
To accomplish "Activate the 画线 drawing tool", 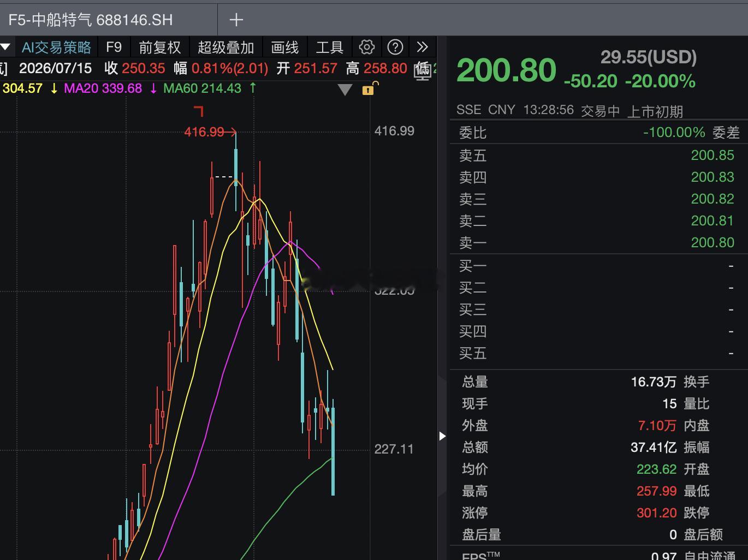I will point(285,47).
